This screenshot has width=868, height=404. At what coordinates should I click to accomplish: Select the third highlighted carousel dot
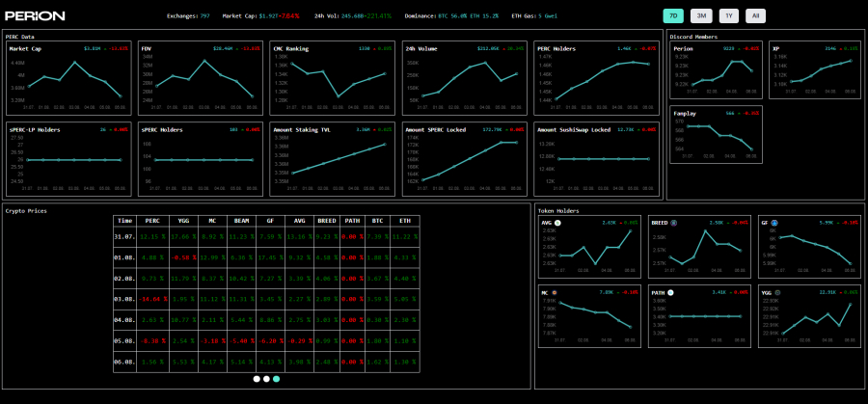[276, 379]
